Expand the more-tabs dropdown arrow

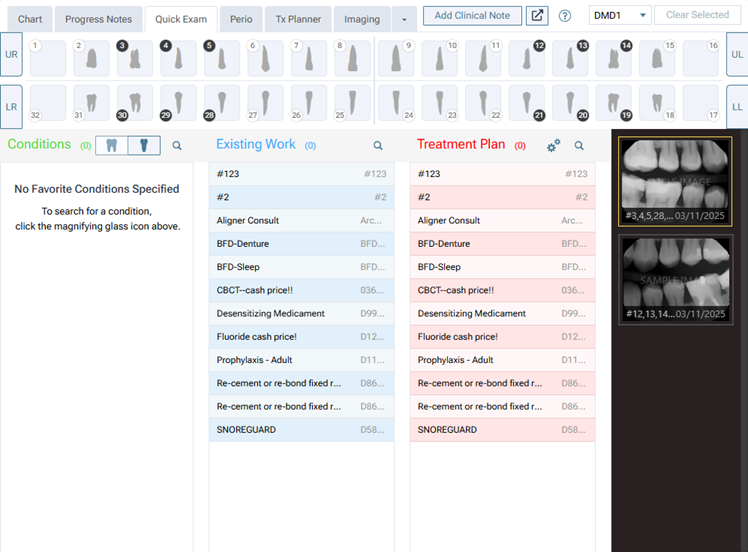tap(404, 19)
